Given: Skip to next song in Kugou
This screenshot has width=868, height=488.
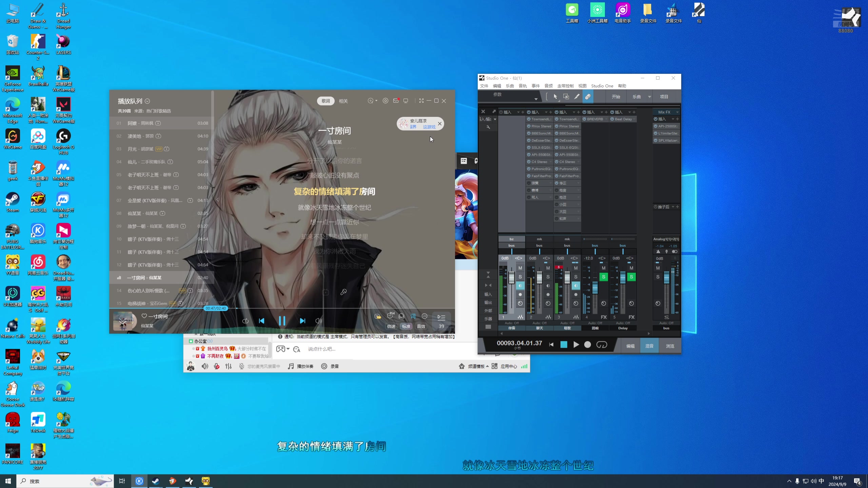Looking at the screenshot, I should point(302,321).
